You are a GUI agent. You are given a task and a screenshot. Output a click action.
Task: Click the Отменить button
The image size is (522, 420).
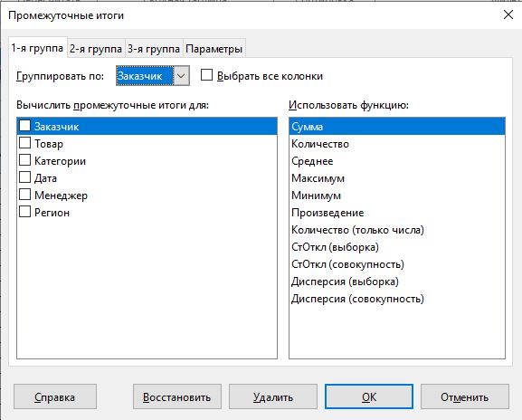pos(465,396)
